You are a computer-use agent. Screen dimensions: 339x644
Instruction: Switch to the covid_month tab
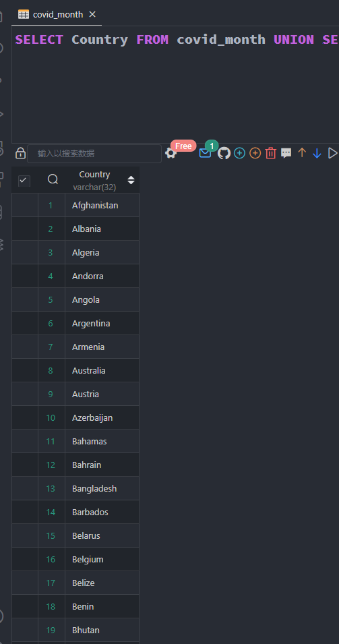58,15
